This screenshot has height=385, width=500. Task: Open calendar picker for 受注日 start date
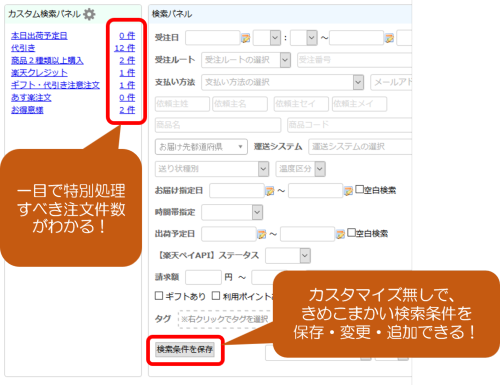(x=245, y=38)
